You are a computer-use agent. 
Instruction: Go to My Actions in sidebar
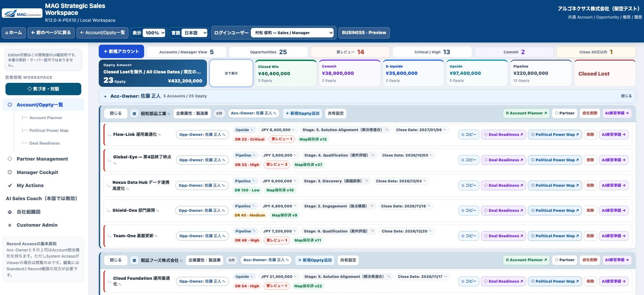(30, 185)
